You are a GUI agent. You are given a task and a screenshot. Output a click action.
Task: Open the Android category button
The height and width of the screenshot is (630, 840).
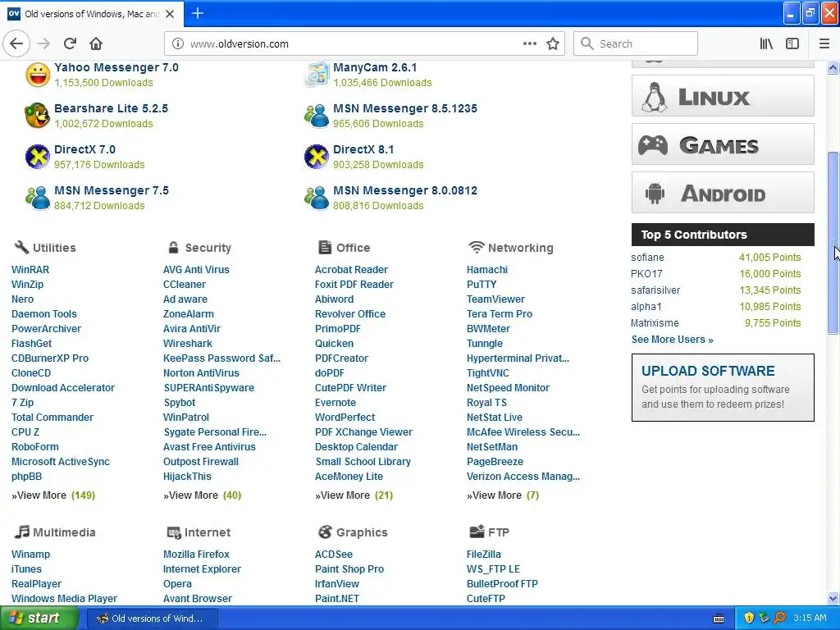[723, 192]
